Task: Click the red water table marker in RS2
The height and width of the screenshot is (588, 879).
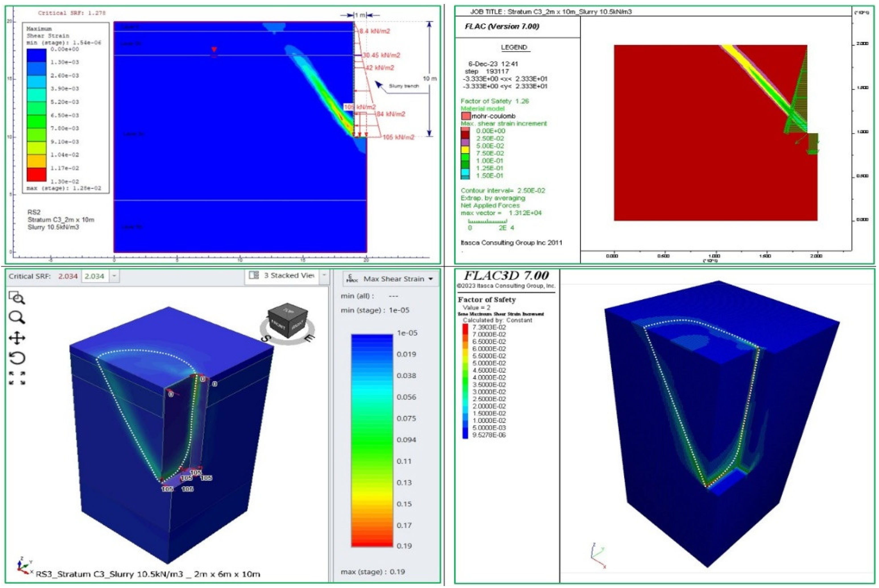Action: [214, 50]
